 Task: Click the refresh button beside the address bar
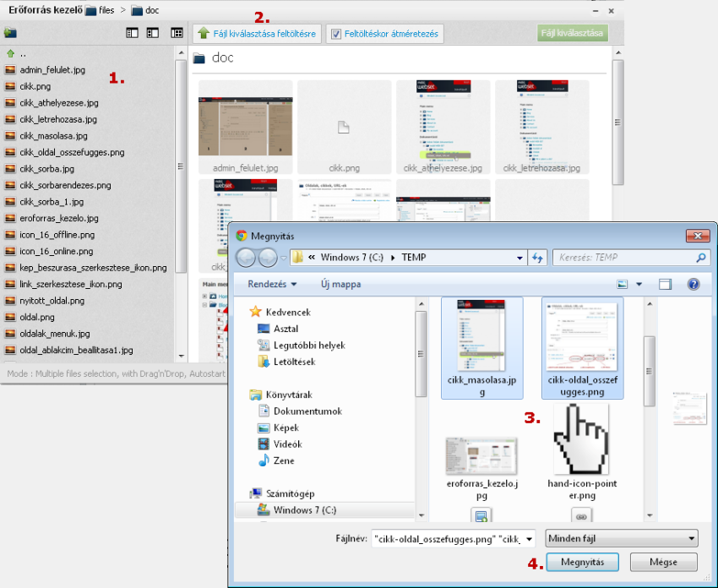[x=536, y=259]
